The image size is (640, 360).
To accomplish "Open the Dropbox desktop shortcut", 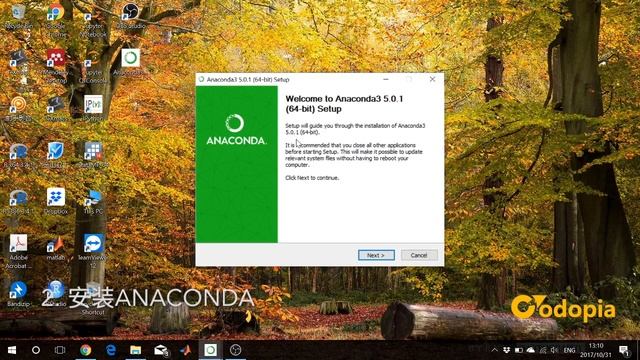I will coord(56,201).
